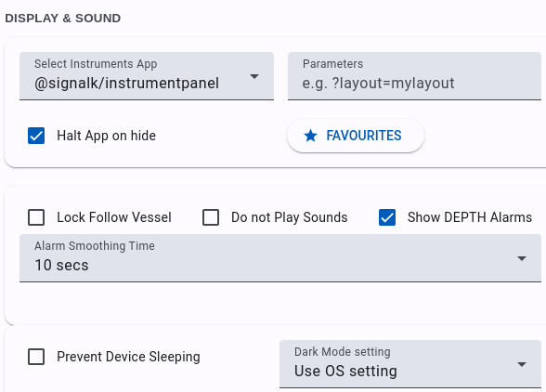The image size is (546, 392).
Task: Click the Alarm Smoothing Time dropdown arrow
Action: [522, 258]
